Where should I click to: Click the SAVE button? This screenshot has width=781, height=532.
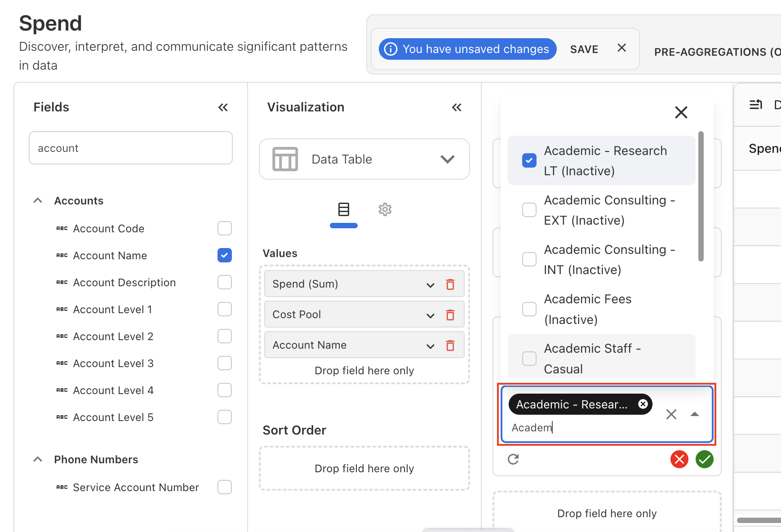point(584,49)
